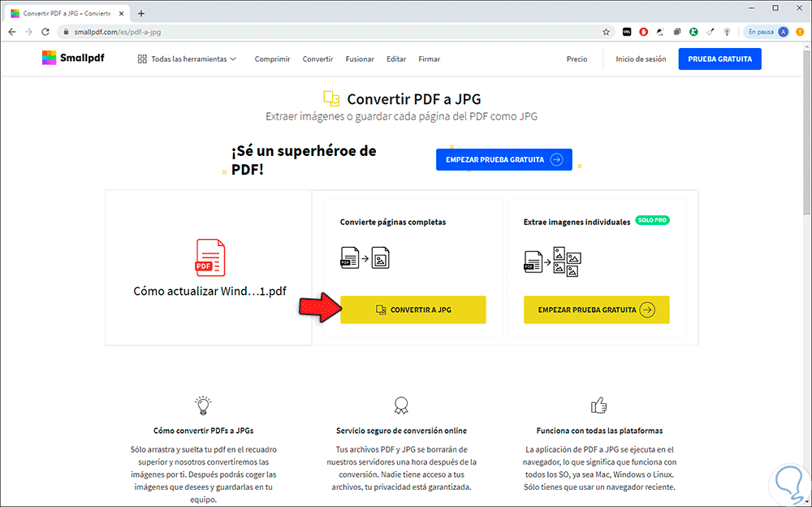The image size is (812, 507).
Task: Select the Convertir PDF a JPG browser tab
Action: tap(67, 14)
